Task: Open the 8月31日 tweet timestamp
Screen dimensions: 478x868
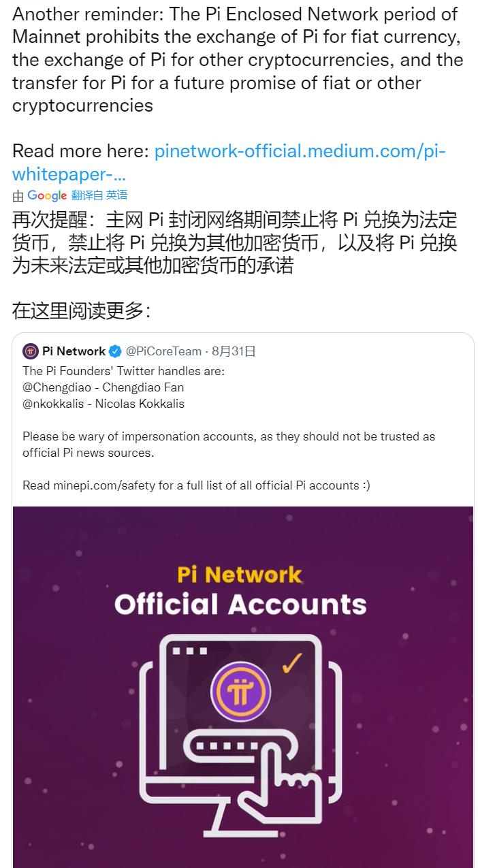Action: click(234, 351)
